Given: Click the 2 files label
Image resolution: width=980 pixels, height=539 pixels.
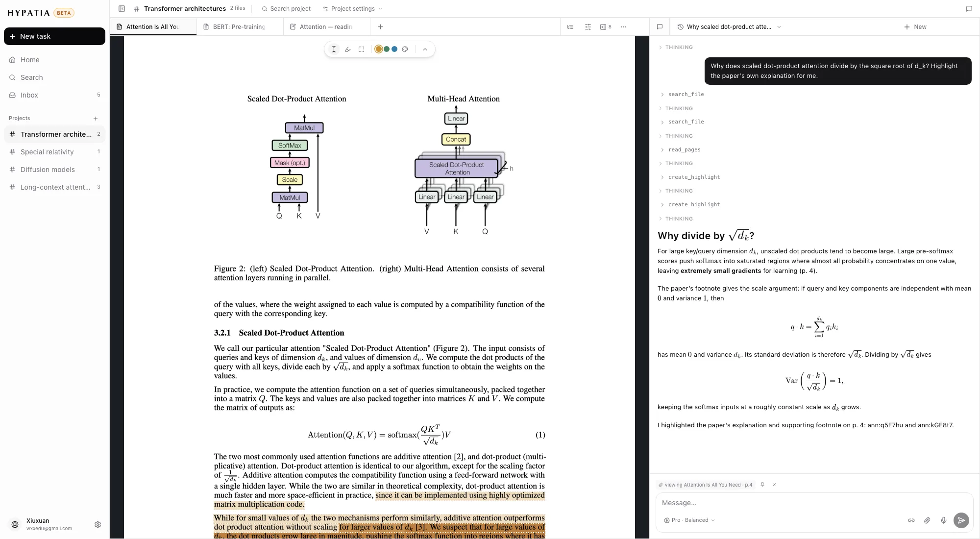Looking at the screenshot, I should 238,8.
